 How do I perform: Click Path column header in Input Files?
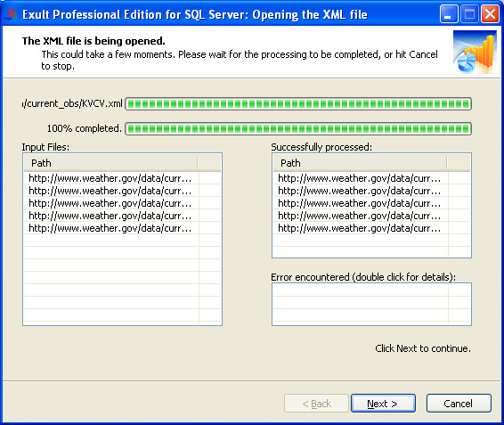tap(110, 163)
